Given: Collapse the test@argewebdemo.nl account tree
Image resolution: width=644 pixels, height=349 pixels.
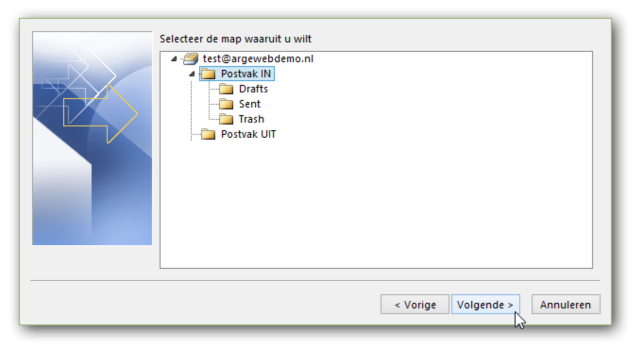Looking at the screenshot, I should pos(174,59).
